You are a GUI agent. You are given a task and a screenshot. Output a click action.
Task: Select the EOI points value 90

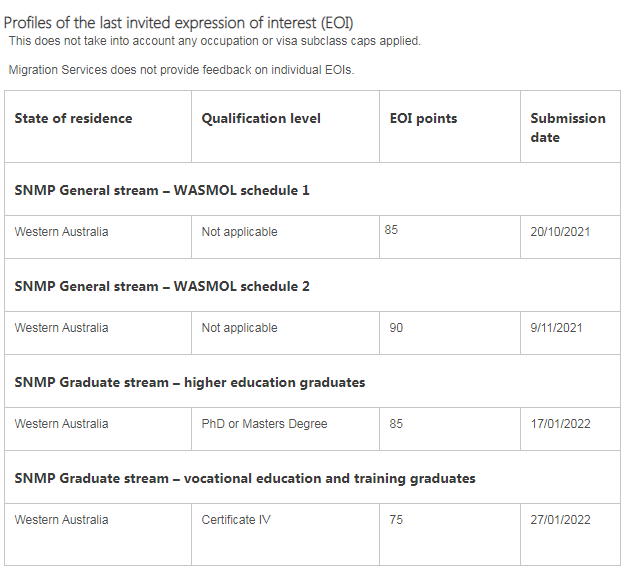point(396,328)
